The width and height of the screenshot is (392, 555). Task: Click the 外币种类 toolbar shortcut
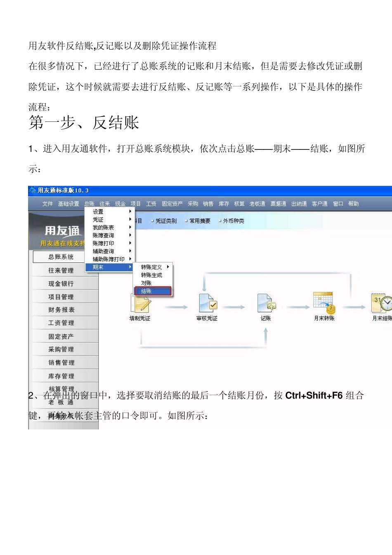231,221
